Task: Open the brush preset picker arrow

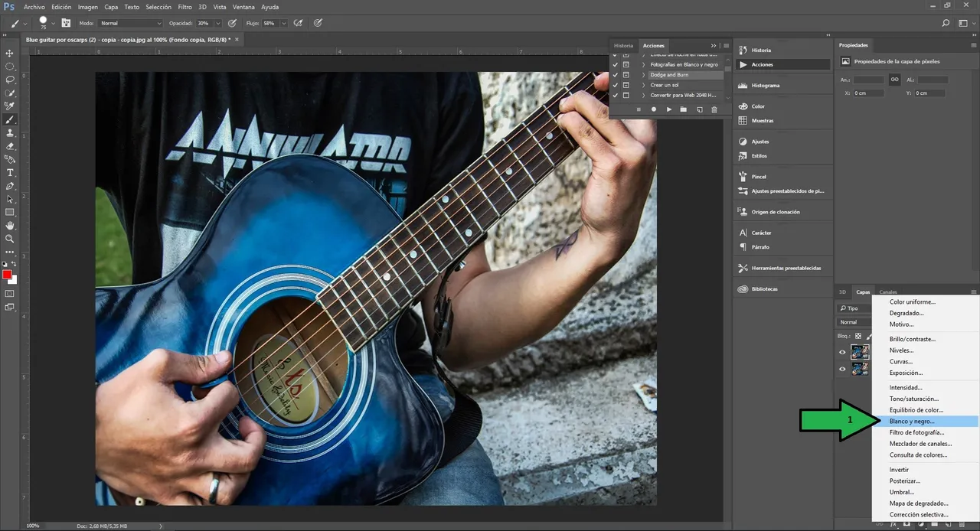Action: coord(53,23)
